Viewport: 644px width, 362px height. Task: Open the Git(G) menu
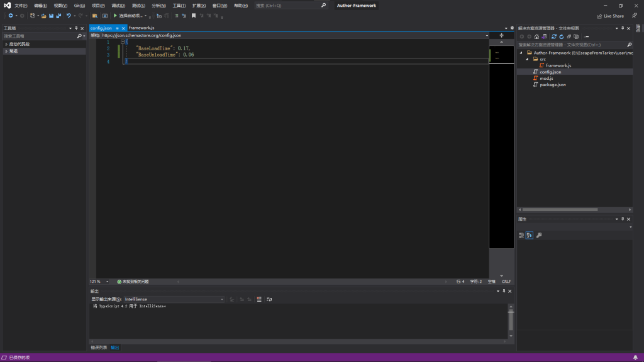coord(79,6)
